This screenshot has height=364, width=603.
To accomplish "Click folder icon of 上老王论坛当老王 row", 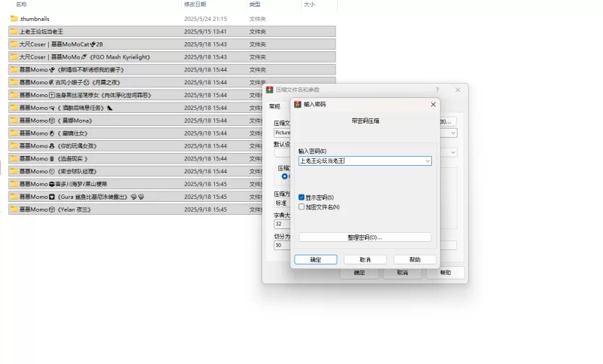I will (14, 31).
